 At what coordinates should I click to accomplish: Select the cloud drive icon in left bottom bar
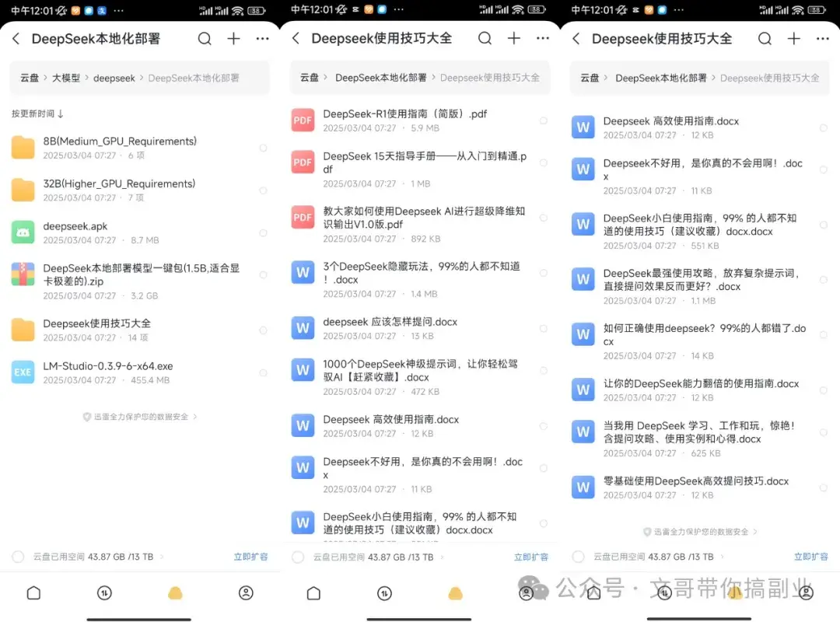click(x=175, y=592)
